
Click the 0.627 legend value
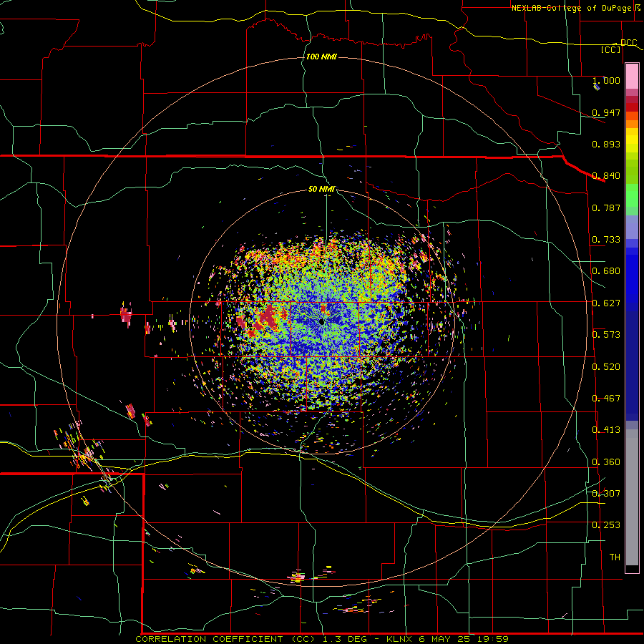(606, 303)
